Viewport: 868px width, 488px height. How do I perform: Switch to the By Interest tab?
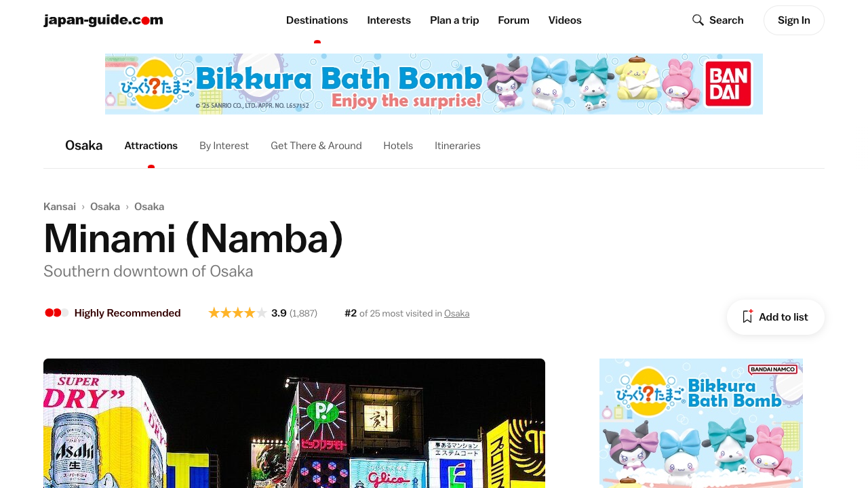(224, 146)
